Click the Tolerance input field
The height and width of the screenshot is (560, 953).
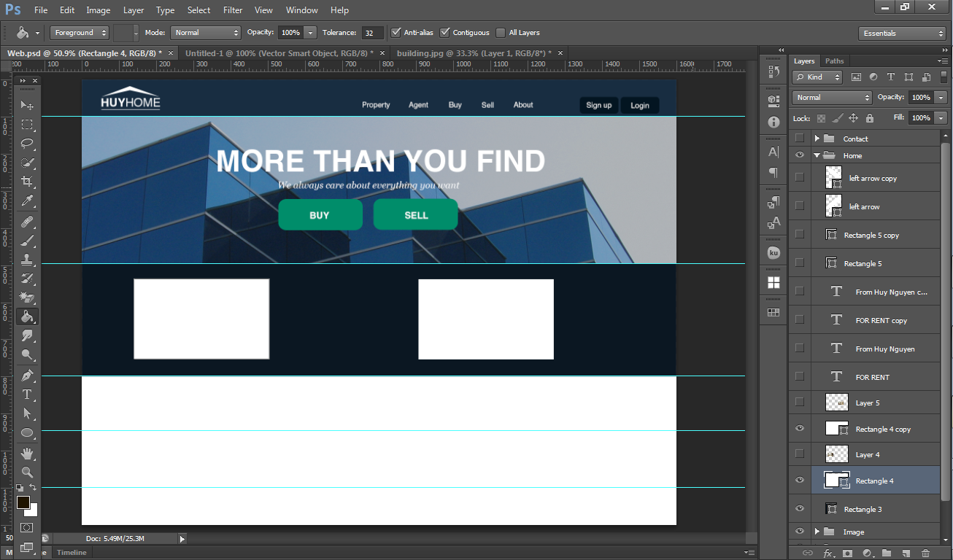[x=372, y=33]
